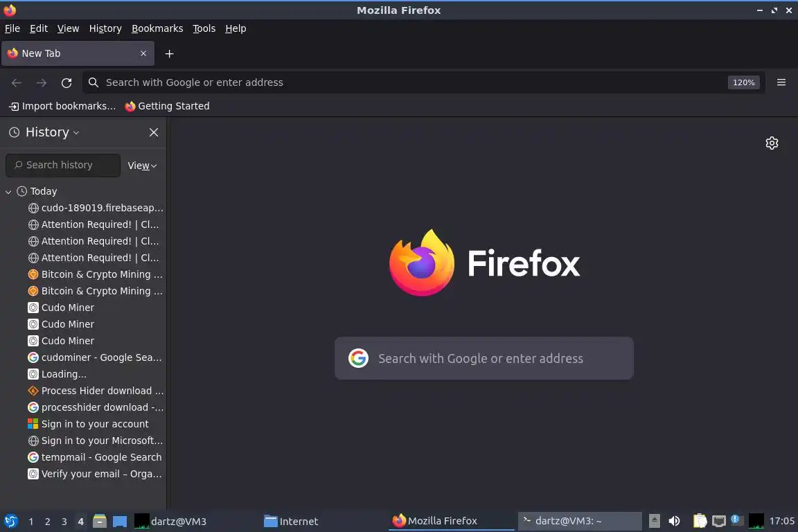
Task: Open the Tools menu
Action: pyautogui.click(x=204, y=28)
